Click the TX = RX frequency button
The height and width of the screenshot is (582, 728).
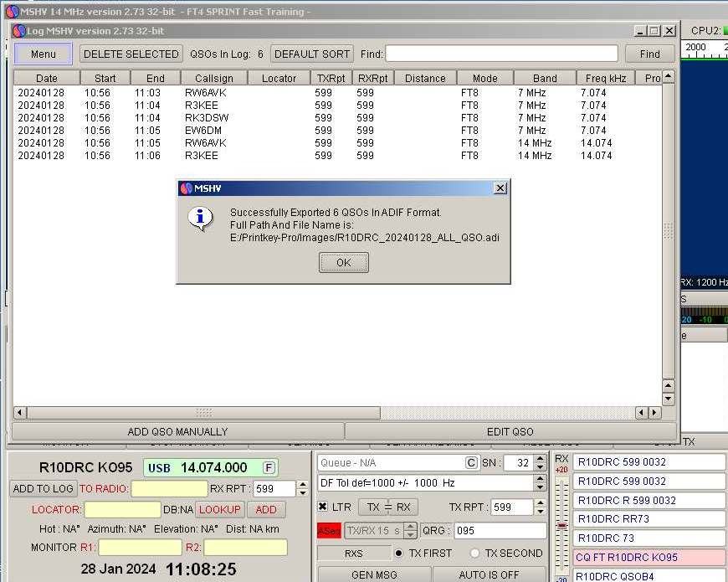coord(387,507)
